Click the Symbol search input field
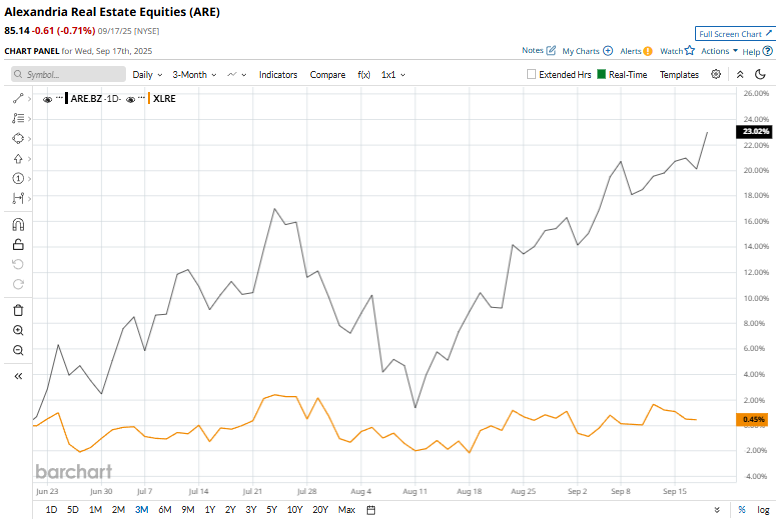Image resolution: width=776 pixels, height=522 pixels. click(x=68, y=74)
